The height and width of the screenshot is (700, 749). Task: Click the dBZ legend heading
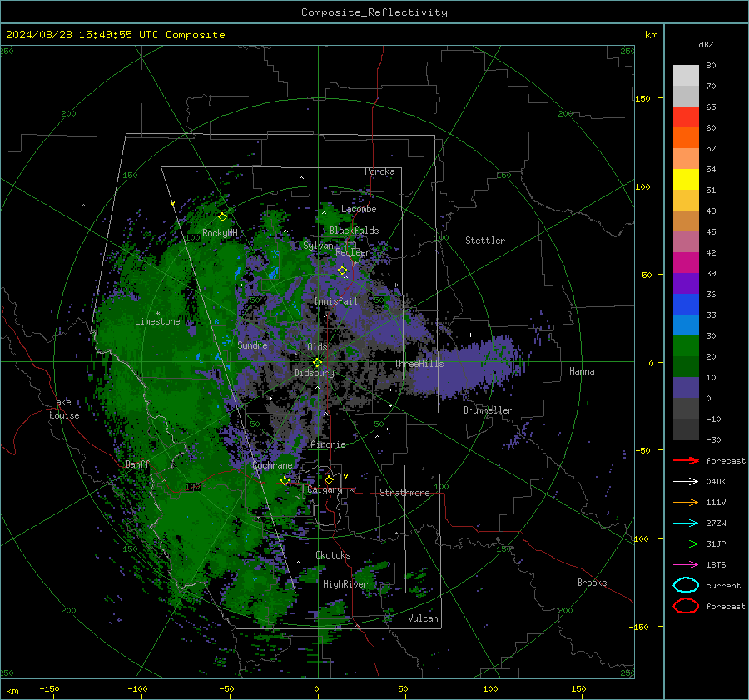click(706, 44)
